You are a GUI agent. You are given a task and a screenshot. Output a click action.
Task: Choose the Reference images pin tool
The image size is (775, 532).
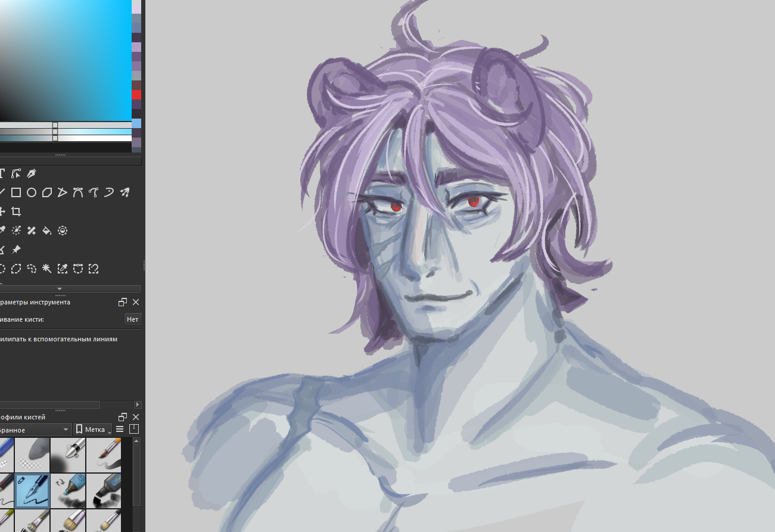tap(16, 250)
